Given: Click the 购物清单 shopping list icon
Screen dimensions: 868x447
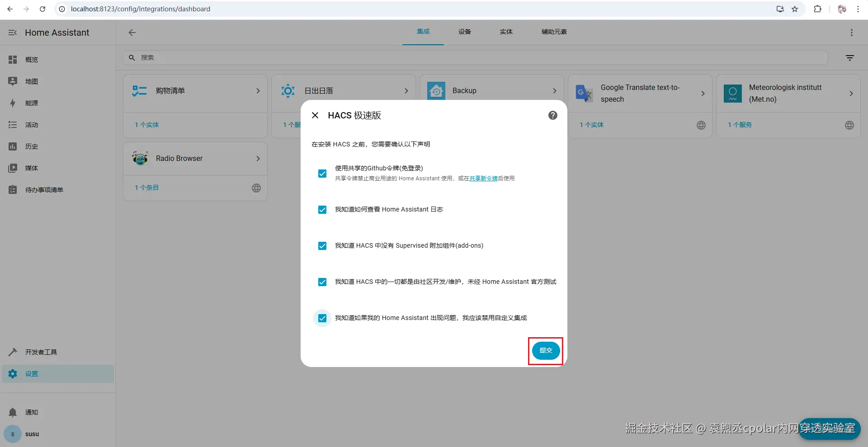Looking at the screenshot, I should click(139, 91).
